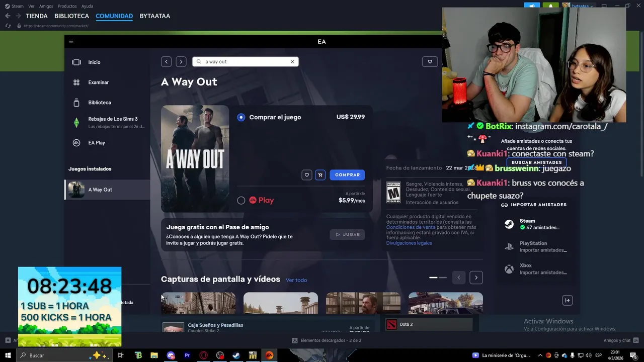
Task: Open Examinar in the EA sidebar
Action: (108, 82)
